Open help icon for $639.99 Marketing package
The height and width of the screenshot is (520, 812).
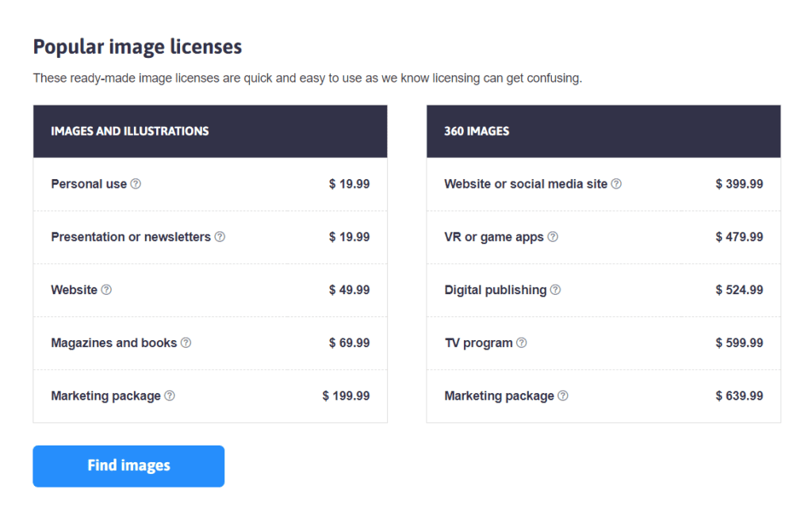point(563,396)
